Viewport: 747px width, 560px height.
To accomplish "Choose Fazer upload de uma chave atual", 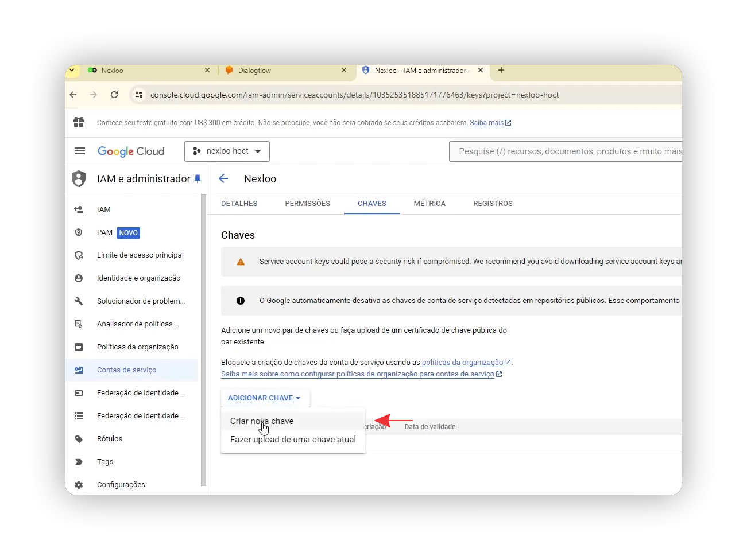I will (x=293, y=440).
